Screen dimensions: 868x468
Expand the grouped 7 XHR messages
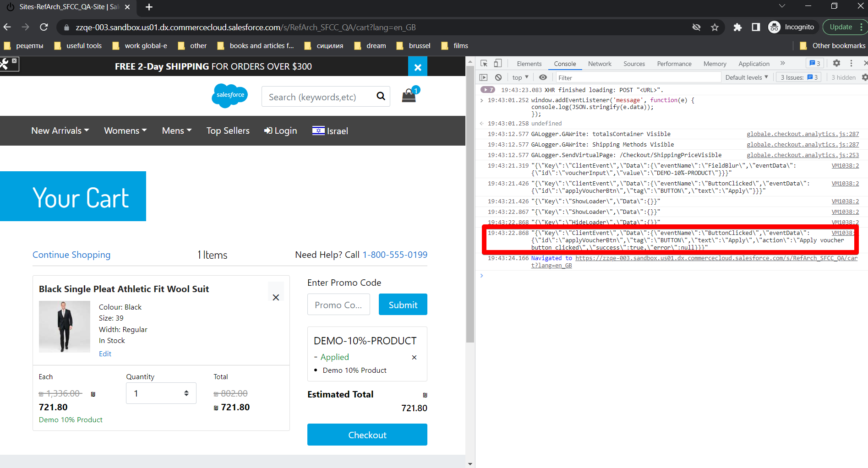tap(487, 90)
